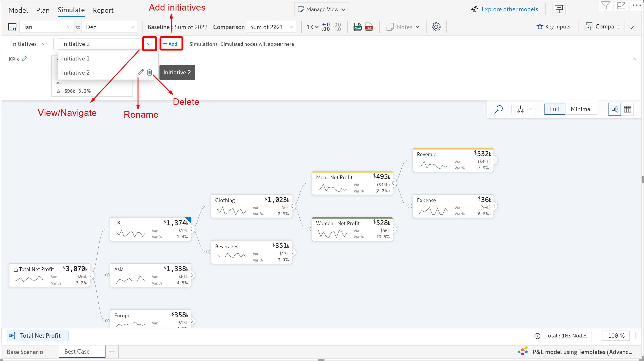Click the Add initiative button
The height and width of the screenshot is (361, 644).
tap(170, 44)
